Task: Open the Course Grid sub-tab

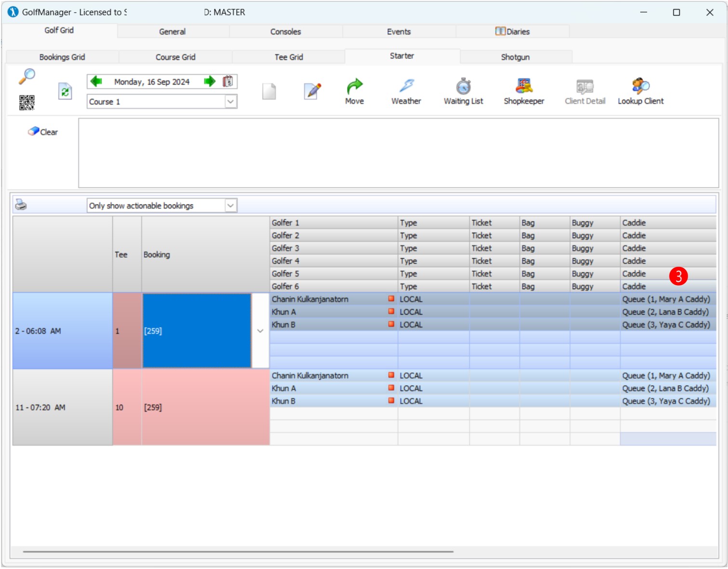Action: coord(175,57)
